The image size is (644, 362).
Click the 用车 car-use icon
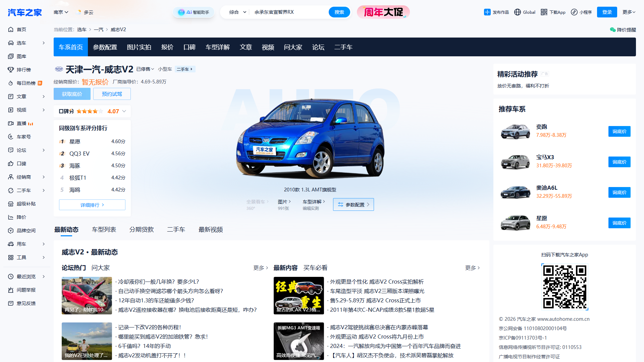point(11,244)
